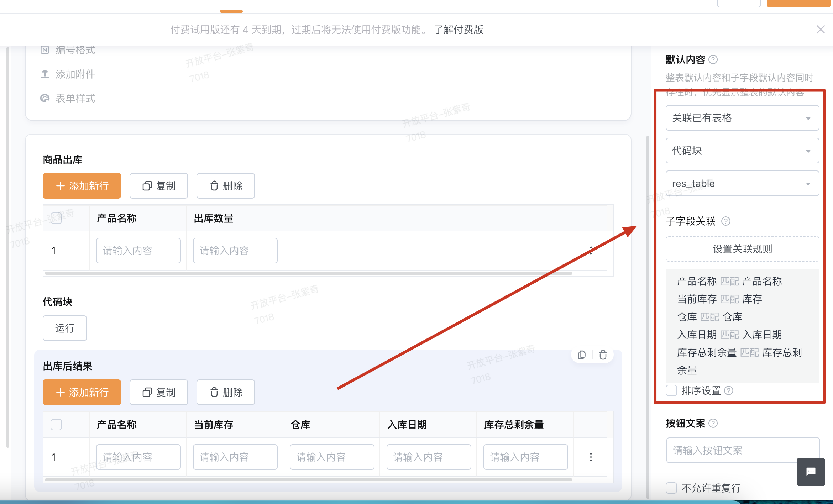Click 产品名称 匹配 产品名称 rule
This screenshot has height=504, width=833.
pyautogui.click(x=729, y=281)
